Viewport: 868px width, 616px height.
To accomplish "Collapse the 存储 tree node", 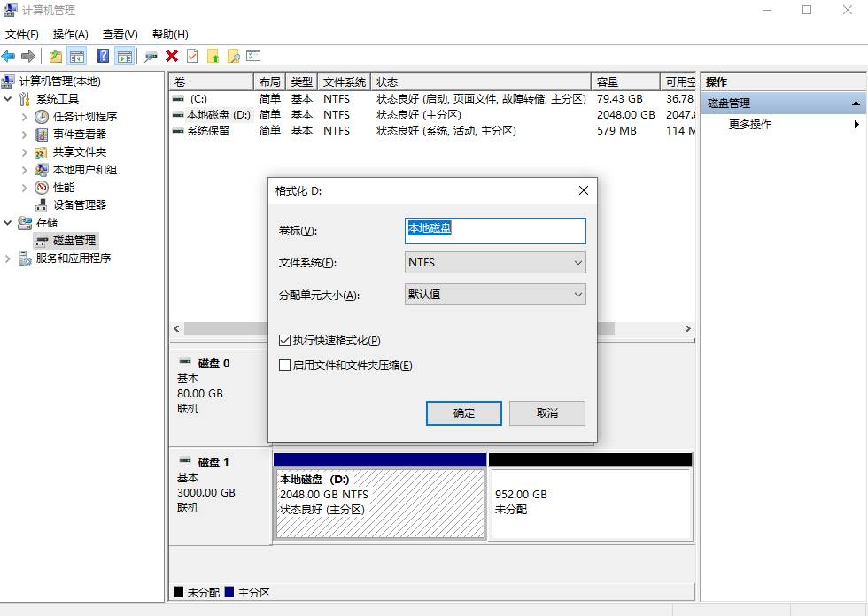I will point(8,223).
